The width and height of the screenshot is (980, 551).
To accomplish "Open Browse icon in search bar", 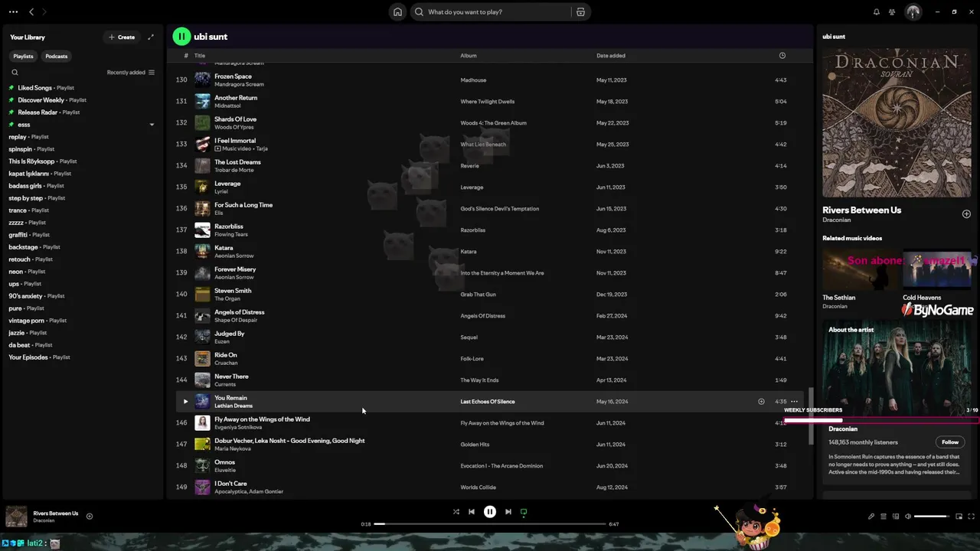I will tap(580, 11).
